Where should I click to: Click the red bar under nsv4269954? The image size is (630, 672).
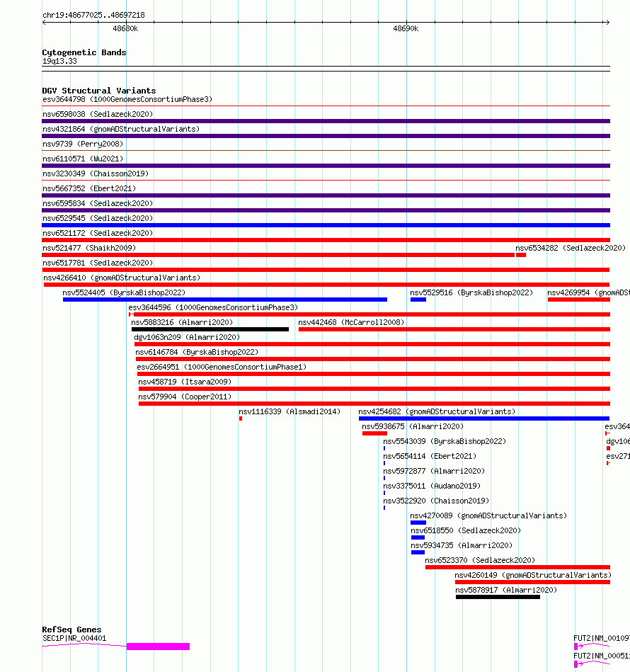point(579,300)
